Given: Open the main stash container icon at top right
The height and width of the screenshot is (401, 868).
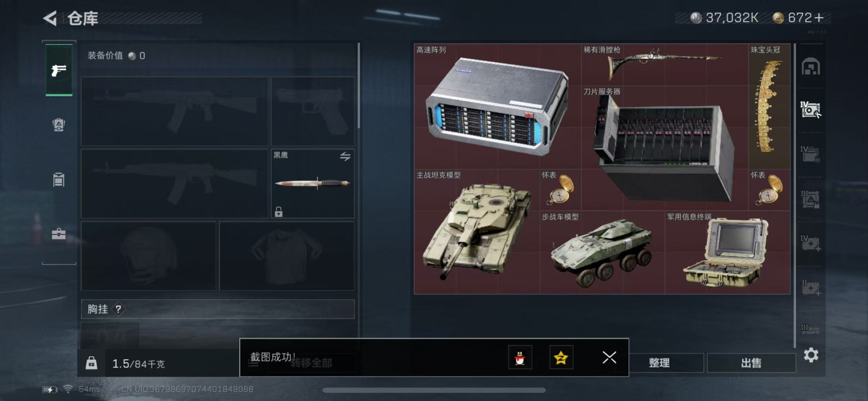Looking at the screenshot, I should (x=811, y=66).
